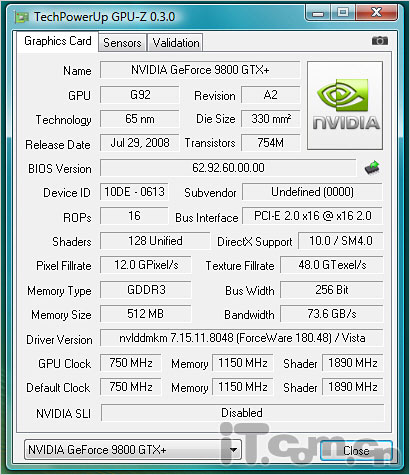Click the BIOS Version field
This screenshot has height=475, width=410.
[x=228, y=168]
